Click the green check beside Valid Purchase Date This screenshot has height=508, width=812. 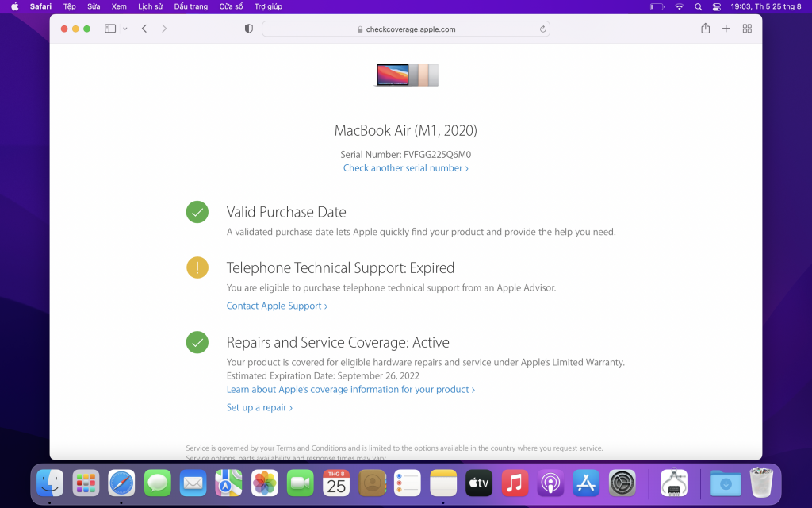point(197,212)
